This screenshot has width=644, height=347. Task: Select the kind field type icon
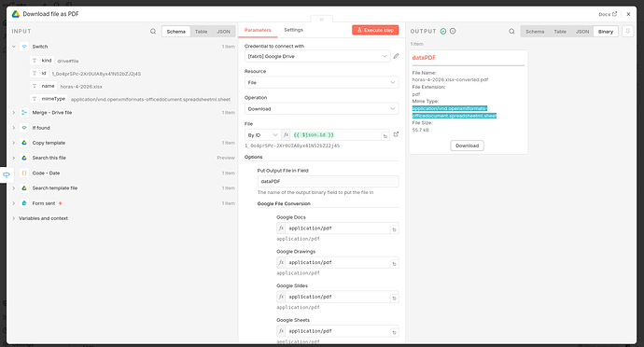point(35,61)
